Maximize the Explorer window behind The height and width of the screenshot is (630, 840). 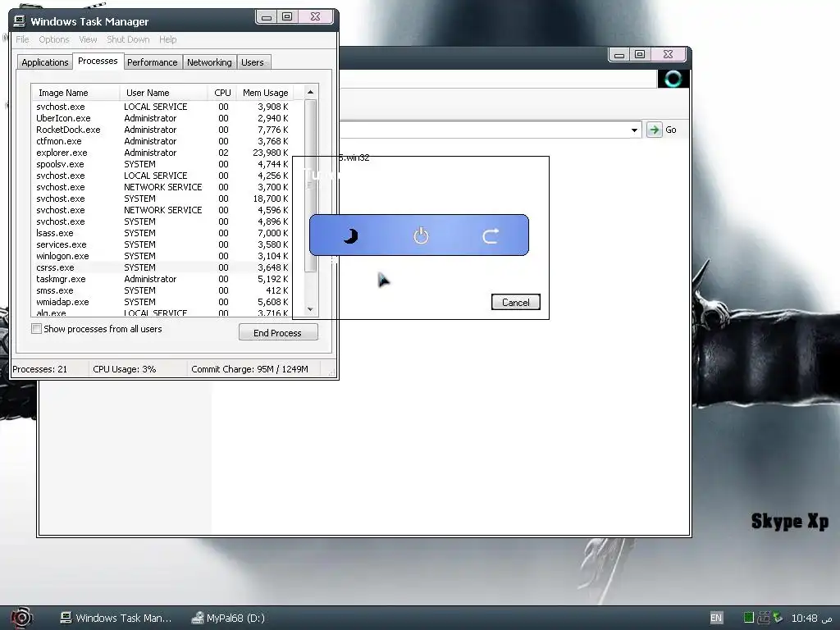click(x=640, y=54)
